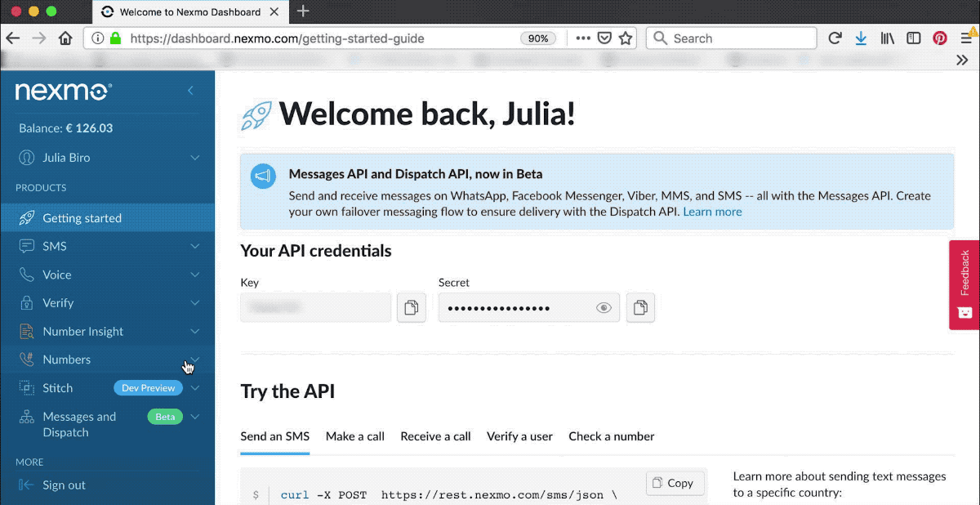Switch to the Verify a user tab
Viewport: 980px width, 505px height.
[x=519, y=436]
